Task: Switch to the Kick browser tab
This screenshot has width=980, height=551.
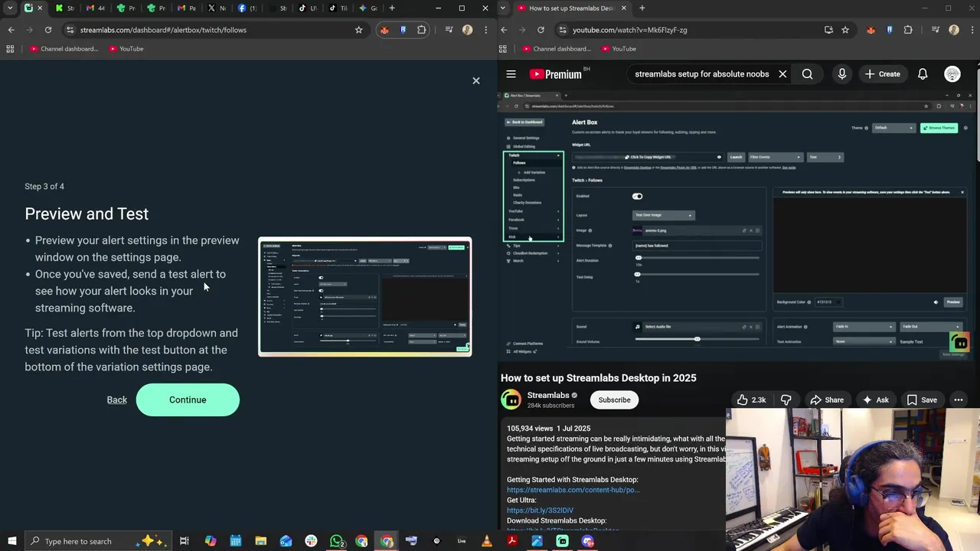Action: tap(64, 8)
